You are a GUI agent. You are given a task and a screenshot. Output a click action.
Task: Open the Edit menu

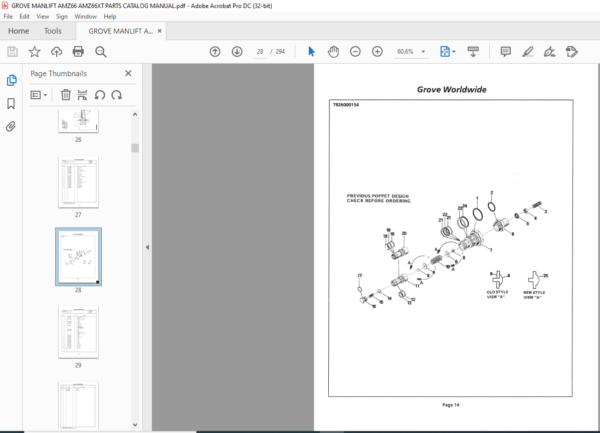(x=24, y=16)
